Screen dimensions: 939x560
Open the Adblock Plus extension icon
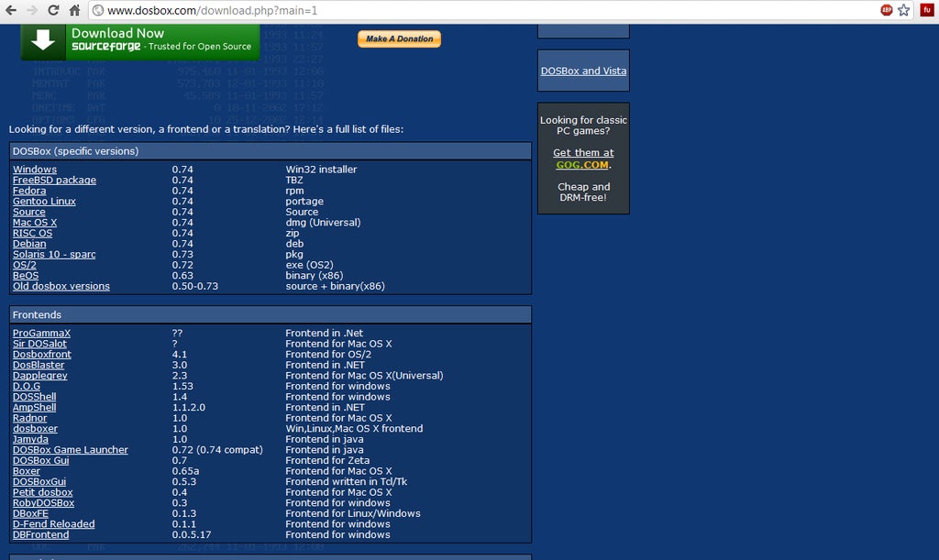[x=887, y=9]
